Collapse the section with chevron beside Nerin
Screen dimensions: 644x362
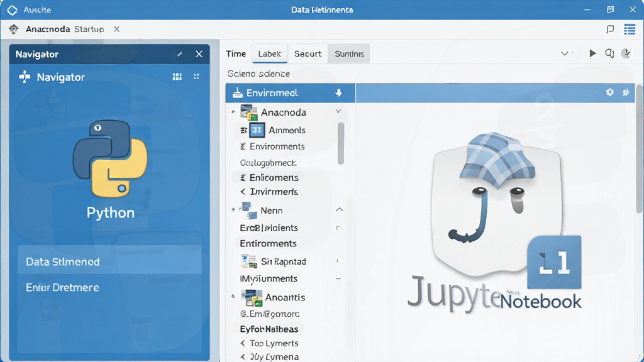click(339, 209)
